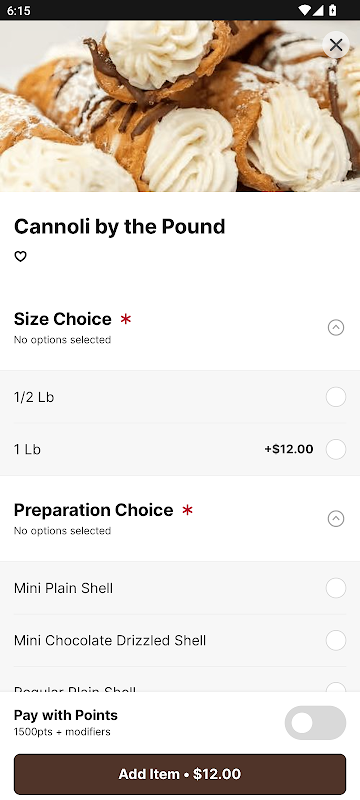
Task: Collapse the Preparation Choice section
Action: pos(336,518)
